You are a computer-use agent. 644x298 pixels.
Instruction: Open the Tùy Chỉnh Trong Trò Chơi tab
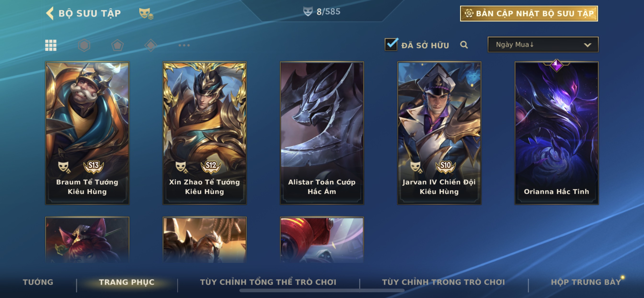443,282
